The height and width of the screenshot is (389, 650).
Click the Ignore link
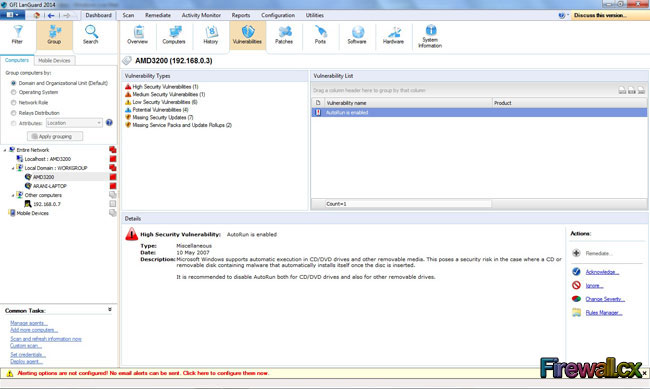[x=594, y=286]
